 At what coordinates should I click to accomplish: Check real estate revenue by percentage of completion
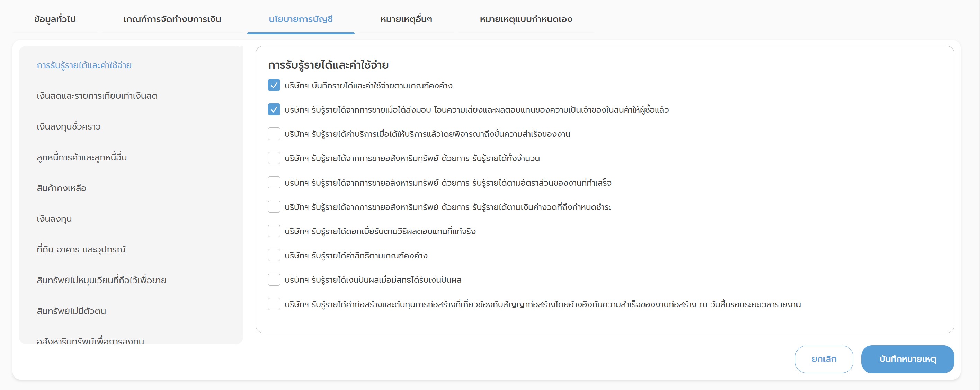pos(274,183)
